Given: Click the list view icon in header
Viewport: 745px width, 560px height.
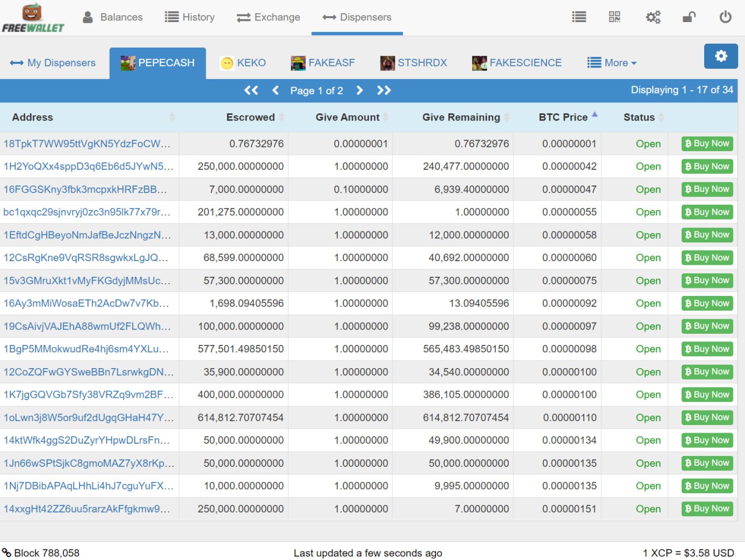Looking at the screenshot, I should 579,17.
